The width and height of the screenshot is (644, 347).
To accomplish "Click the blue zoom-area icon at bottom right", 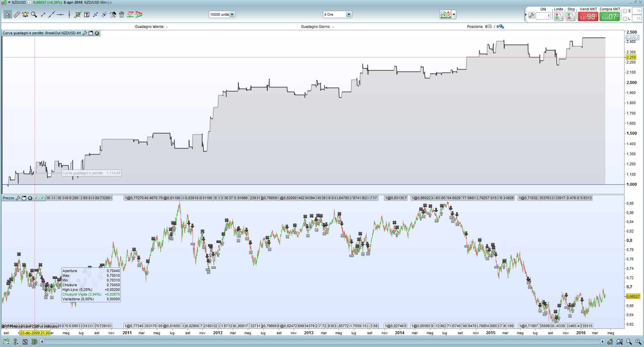I will click(x=620, y=342).
